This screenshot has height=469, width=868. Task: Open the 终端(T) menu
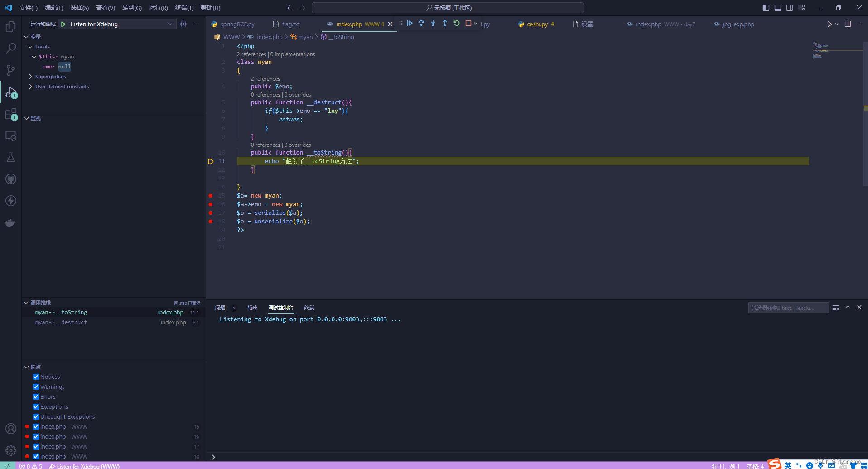click(x=184, y=8)
